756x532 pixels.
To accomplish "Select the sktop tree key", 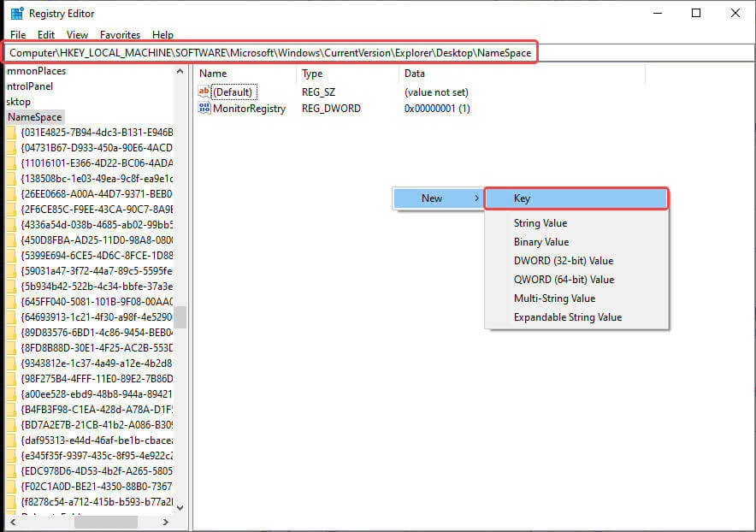I will pyautogui.click(x=18, y=102).
